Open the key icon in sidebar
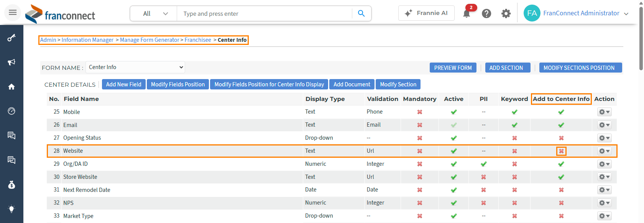The width and height of the screenshot is (644, 223). (x=11, y=38)
